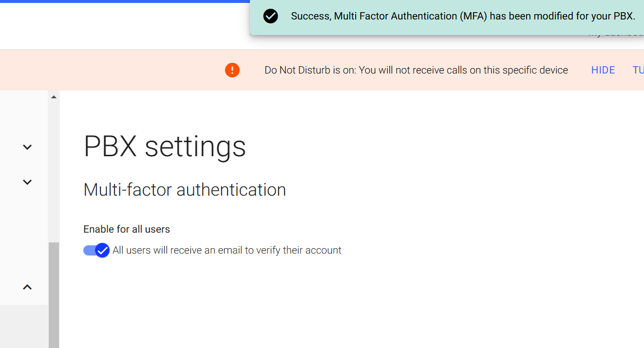Expand the first collapsed sidebar section chevron
Image resolution: width=644 pixels, height=348 pixels.
click(x=27, y=147)
